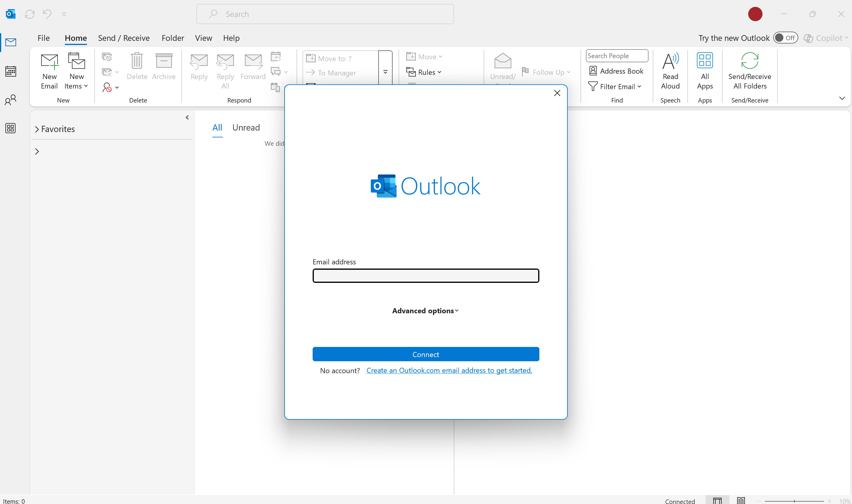852x504 pixels.
Task: Collapse the folder pane
Action: coord(187,117)
